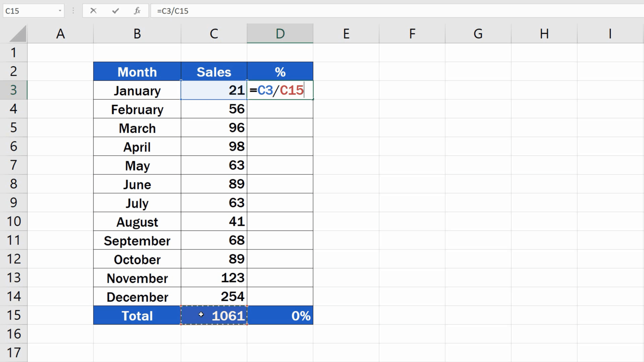Select the February cell
The width and height of the screenshot is (644, 362).
pos(137,109)
